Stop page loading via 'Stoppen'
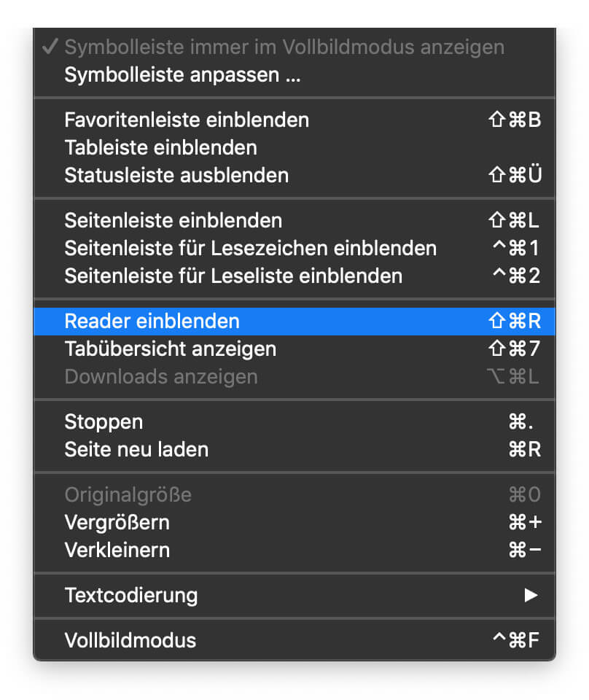Screen dimensions: 589x700 [102, 421]
